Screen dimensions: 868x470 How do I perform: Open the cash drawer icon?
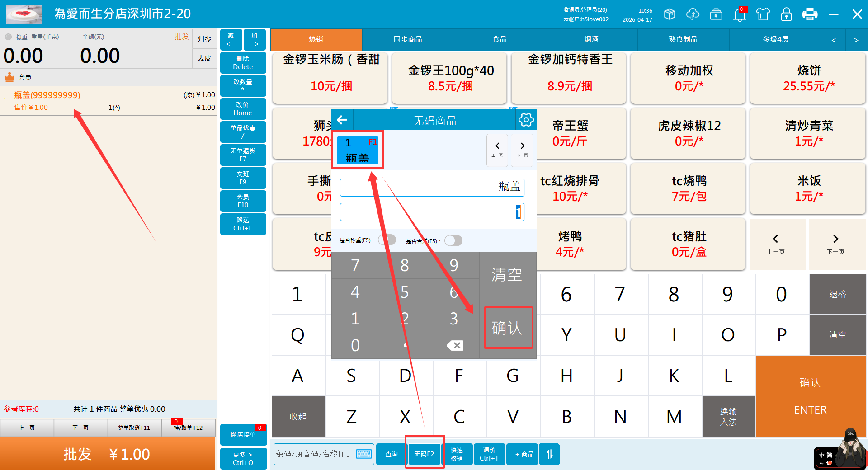click(x=716, y=14)
